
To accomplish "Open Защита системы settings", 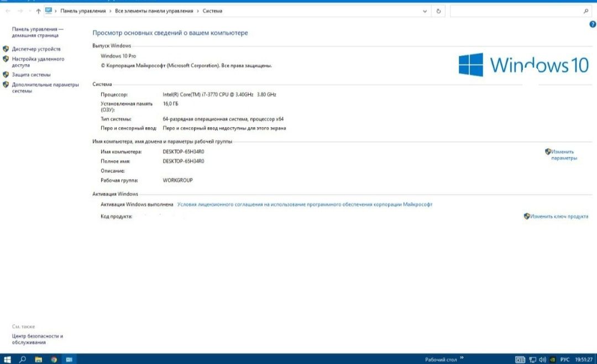I will (31, 75).
